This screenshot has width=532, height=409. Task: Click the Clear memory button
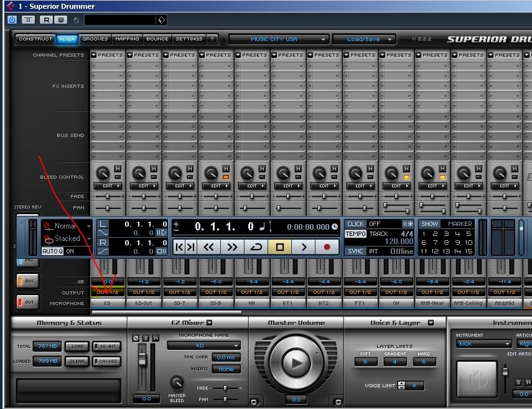click(x=77, y=361)
